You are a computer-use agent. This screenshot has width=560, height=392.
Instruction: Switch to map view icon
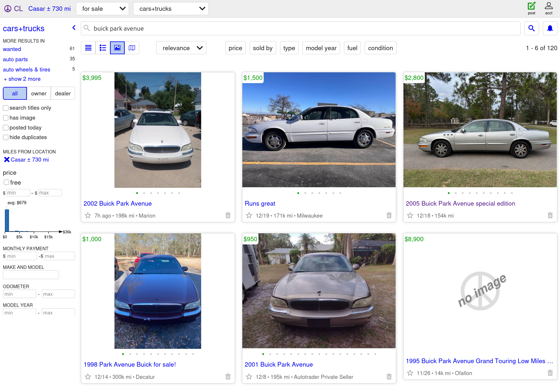tap(132, 48)
